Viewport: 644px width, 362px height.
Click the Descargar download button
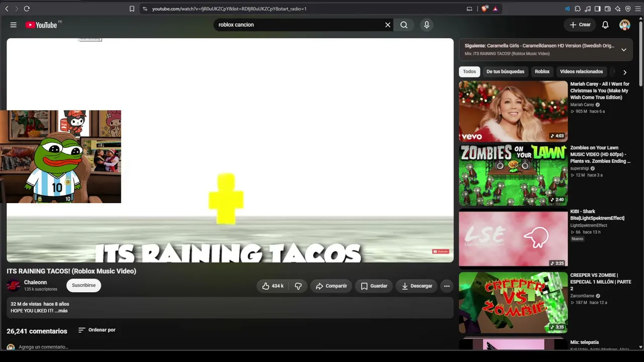coord(417,286)
